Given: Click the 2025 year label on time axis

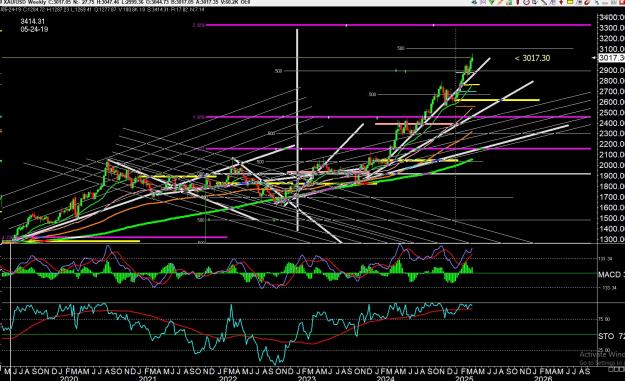Looking at the screenshot, I should (x=464, y=378).
